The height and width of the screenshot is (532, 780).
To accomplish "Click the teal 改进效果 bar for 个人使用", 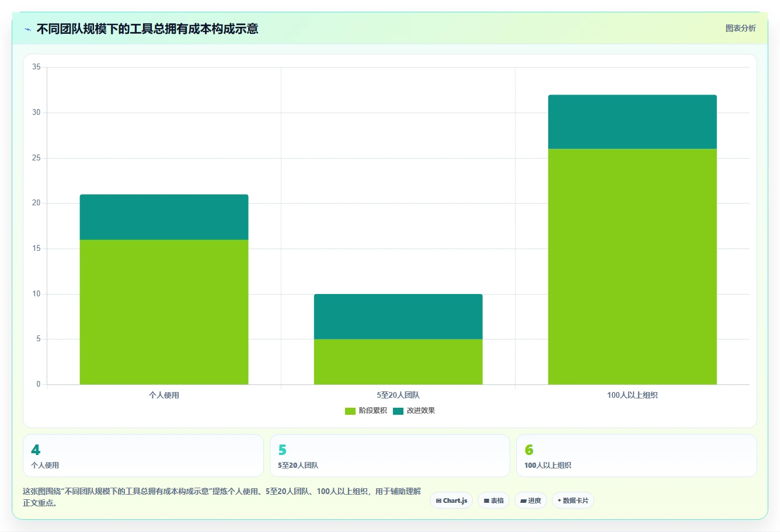I will click(164, 217).
